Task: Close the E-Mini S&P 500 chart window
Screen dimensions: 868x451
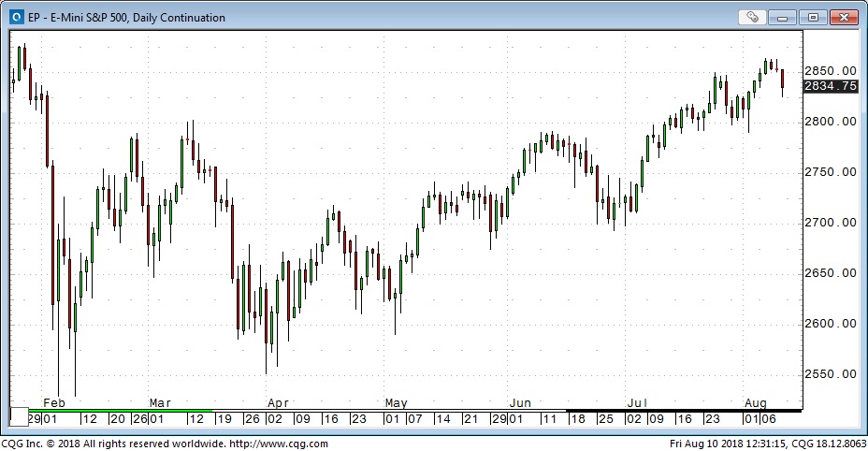Action: point(844,17)
